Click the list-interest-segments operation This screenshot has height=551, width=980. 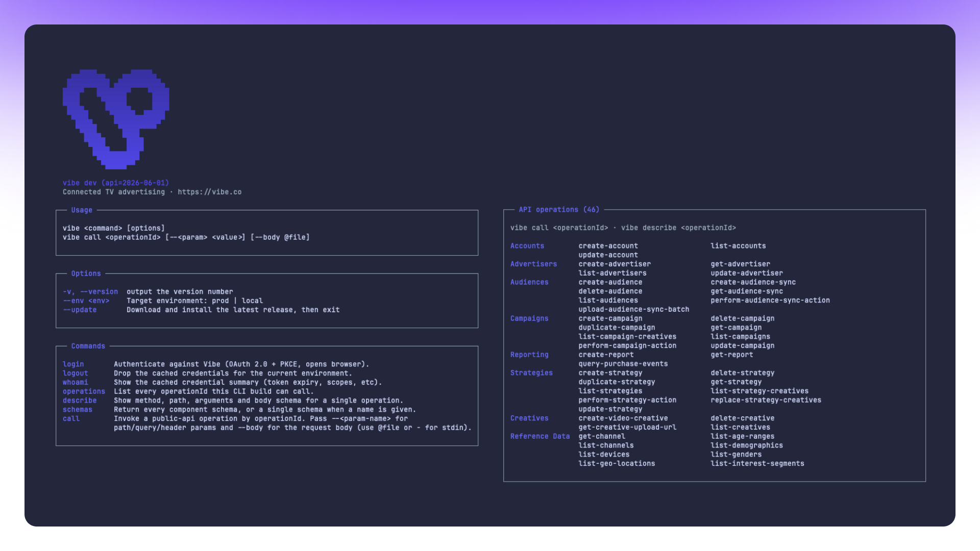click(x=757, y=464)
